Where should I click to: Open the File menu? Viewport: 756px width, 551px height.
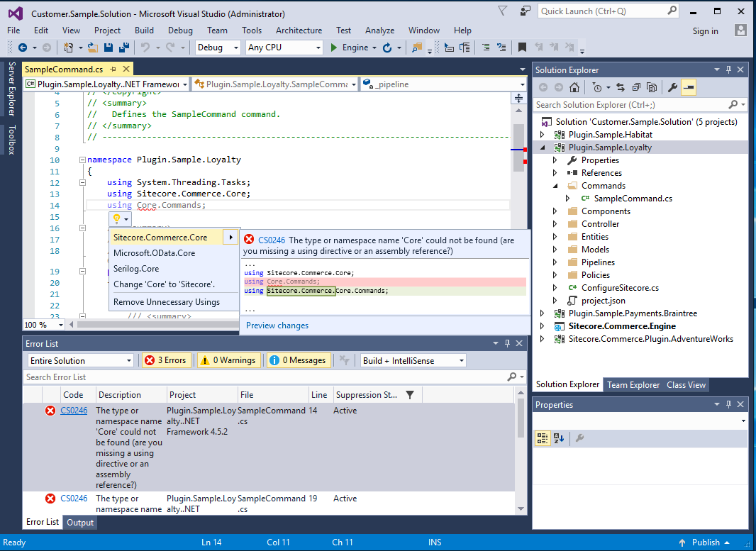tap(13, 30)
